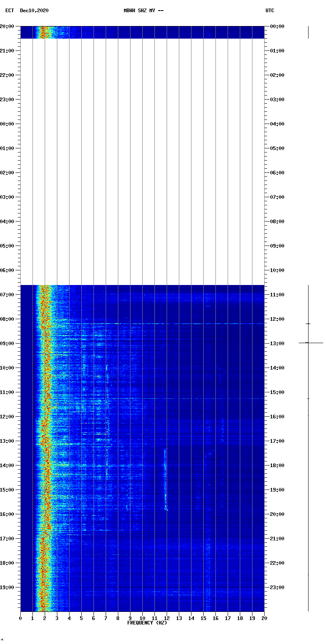326x644 pixels.
Task: Pick 06:00 on the ECT axis
Action: (8, 270)
